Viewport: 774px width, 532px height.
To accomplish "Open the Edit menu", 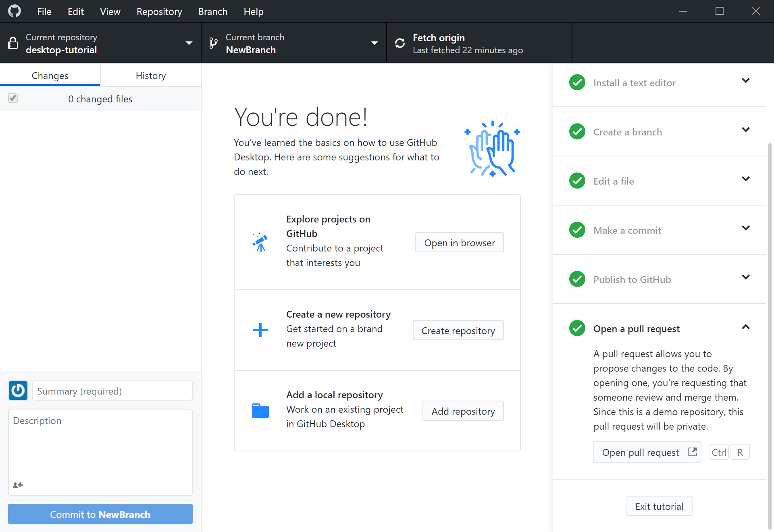I will coord(76,11).
